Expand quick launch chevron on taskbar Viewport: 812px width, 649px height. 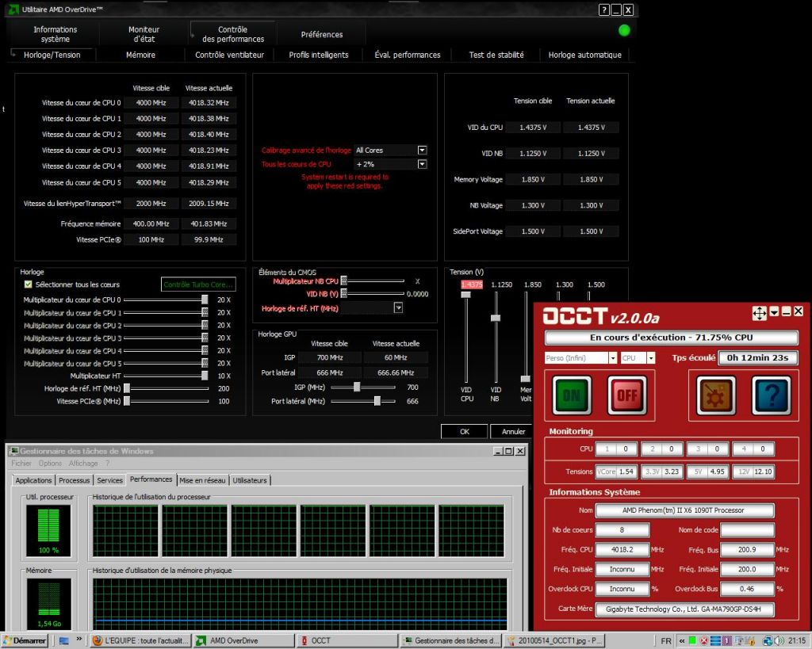click(x=79, y=639)
